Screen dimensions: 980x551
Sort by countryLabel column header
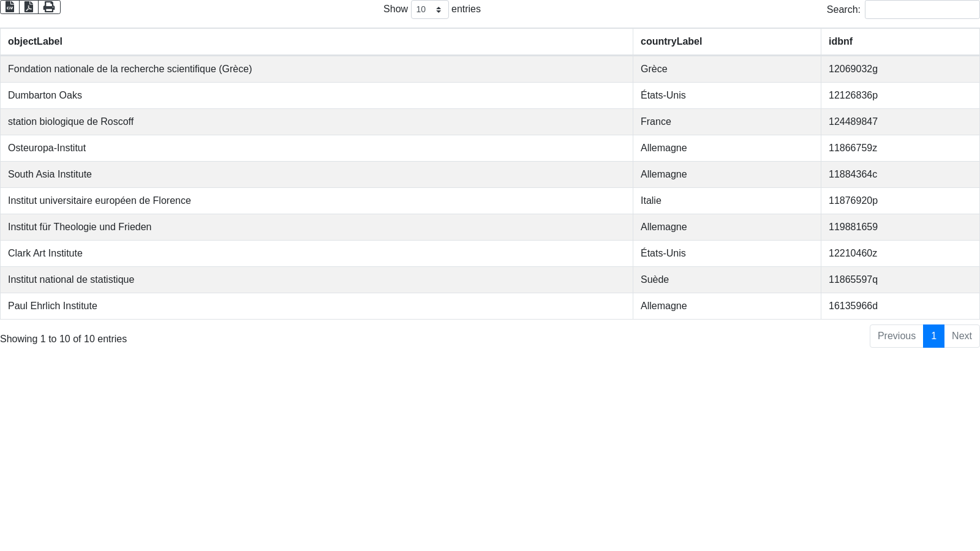click(x=727, y=42)
